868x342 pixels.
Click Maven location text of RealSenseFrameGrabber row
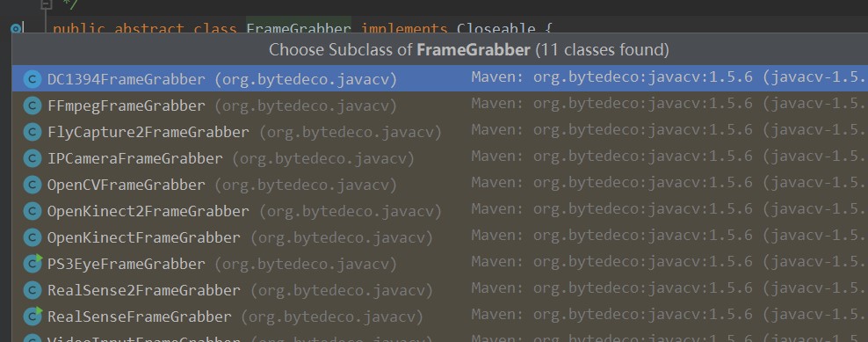[x=669, y=314]
